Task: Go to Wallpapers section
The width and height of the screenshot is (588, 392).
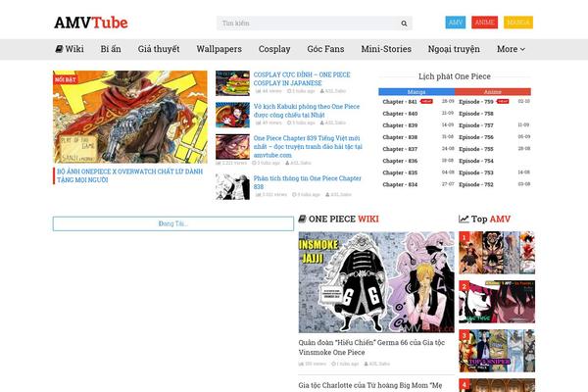Action: tap(219, 49)
